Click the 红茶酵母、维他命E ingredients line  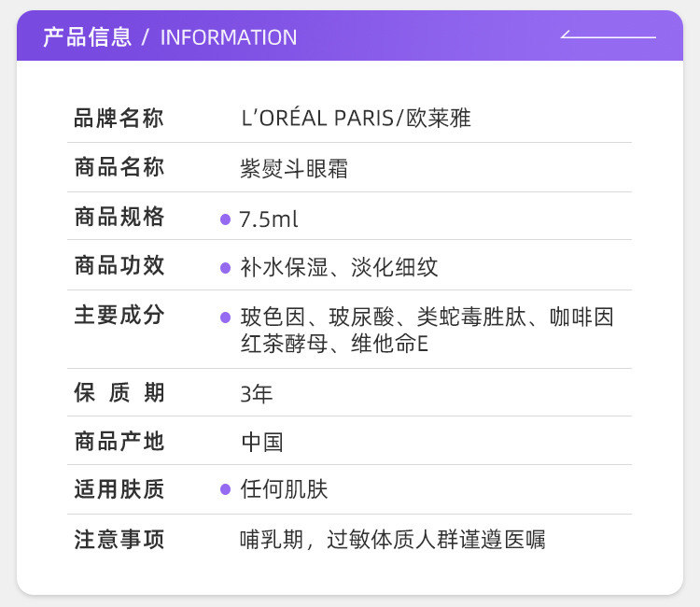334,344
